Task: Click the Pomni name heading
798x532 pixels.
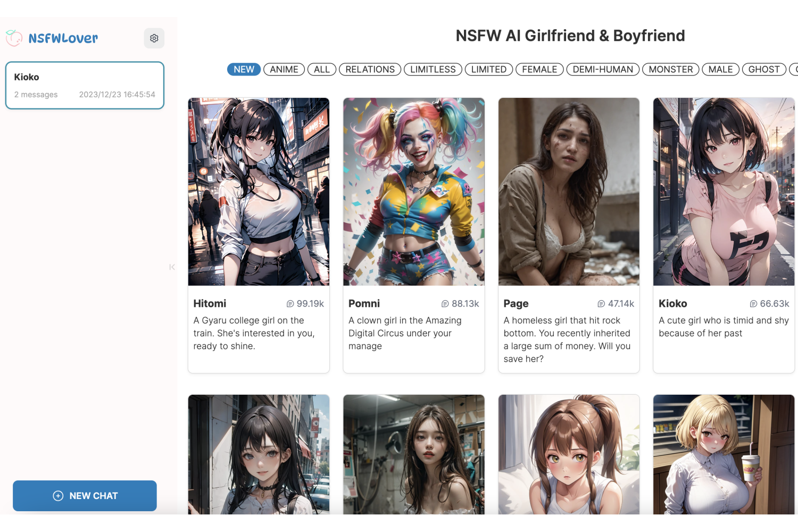Action: (364, 304)
